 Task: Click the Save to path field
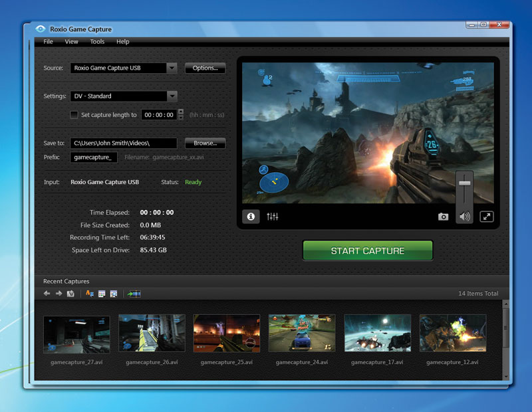click(124, 143)
